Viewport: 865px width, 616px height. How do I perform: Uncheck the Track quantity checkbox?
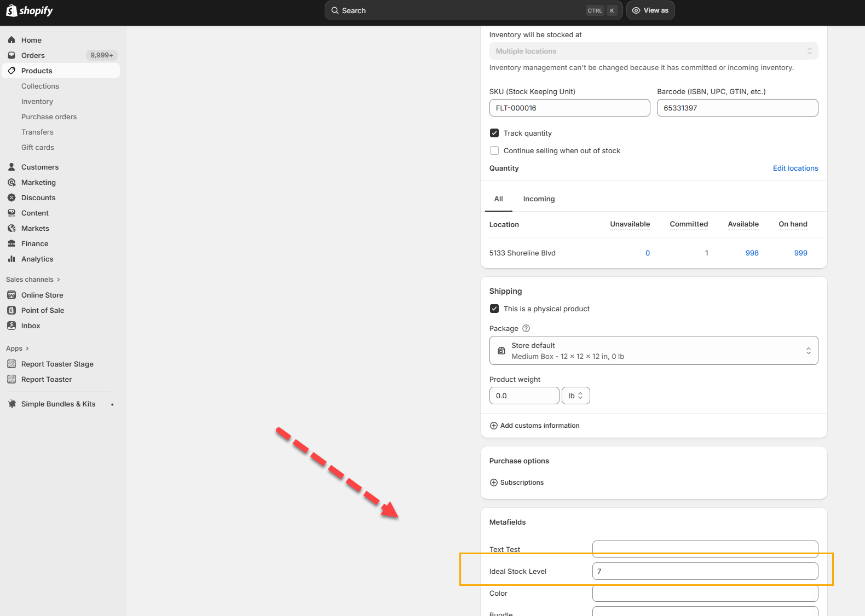[494, 133]
